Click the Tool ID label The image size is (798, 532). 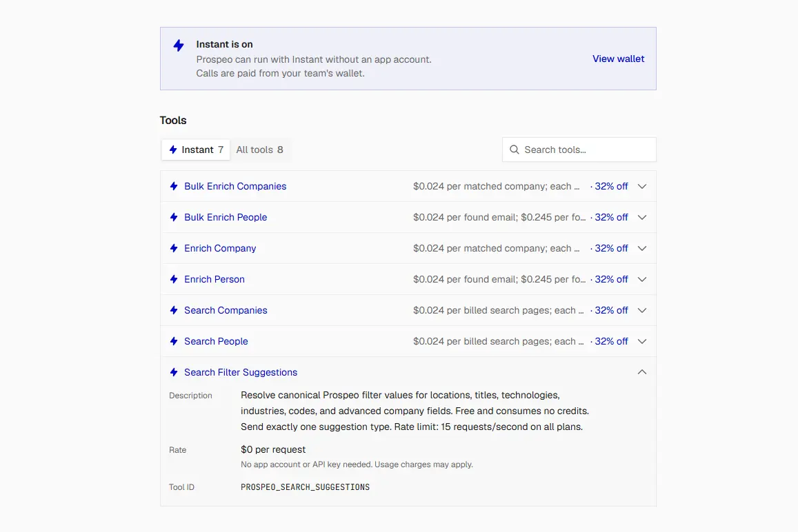pos(181,487)
